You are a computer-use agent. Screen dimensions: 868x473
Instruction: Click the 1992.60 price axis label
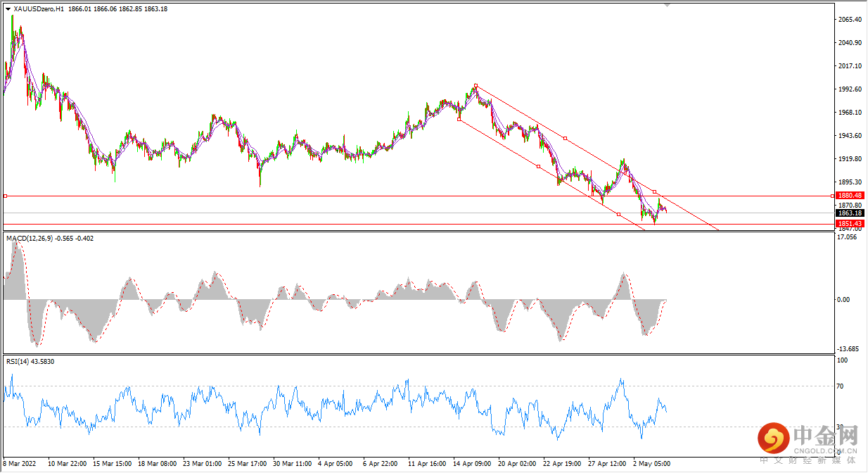851,89
